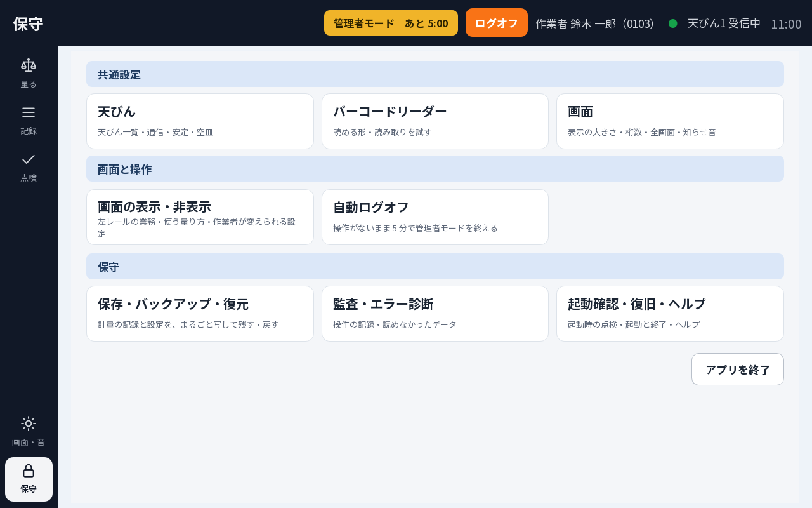Viewport: 812px width, 508px height.
Task: Open the バーコードリーダー settings card
Action: 435,121
